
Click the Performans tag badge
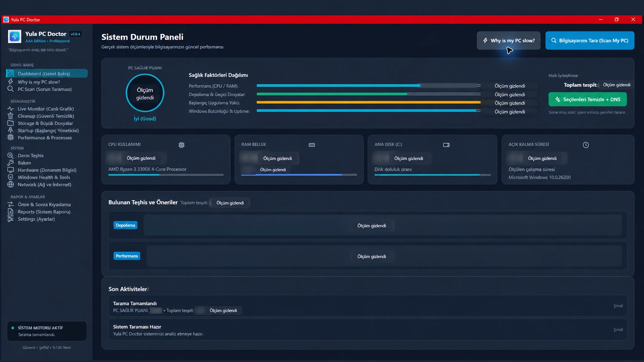[x=127, y=256]
